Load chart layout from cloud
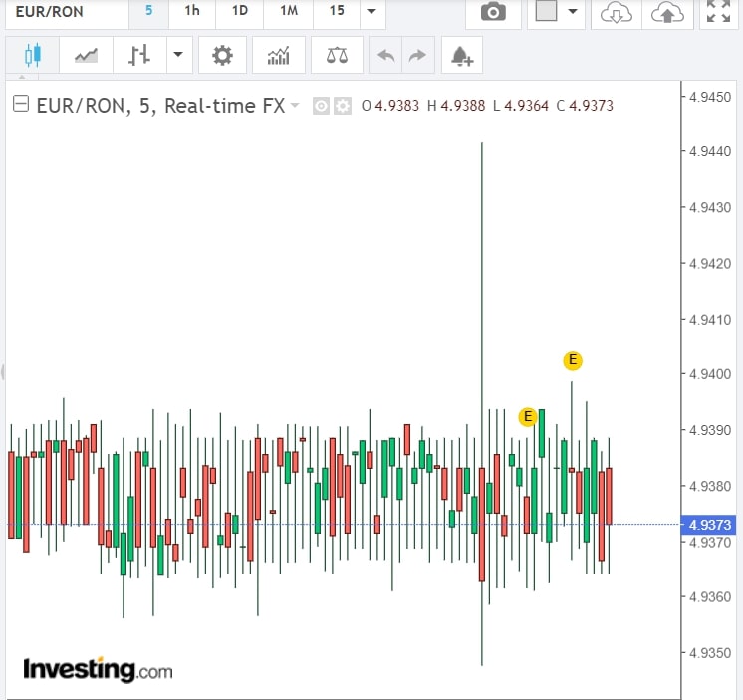743x700 pixels. pos(619,12)
